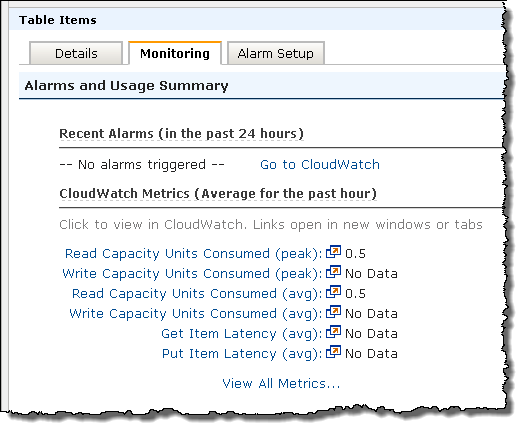Image resolution: width=524 pixels, height=430 pixels.
Task: Select the Monitoring tab
Action: tap(175, 53)
